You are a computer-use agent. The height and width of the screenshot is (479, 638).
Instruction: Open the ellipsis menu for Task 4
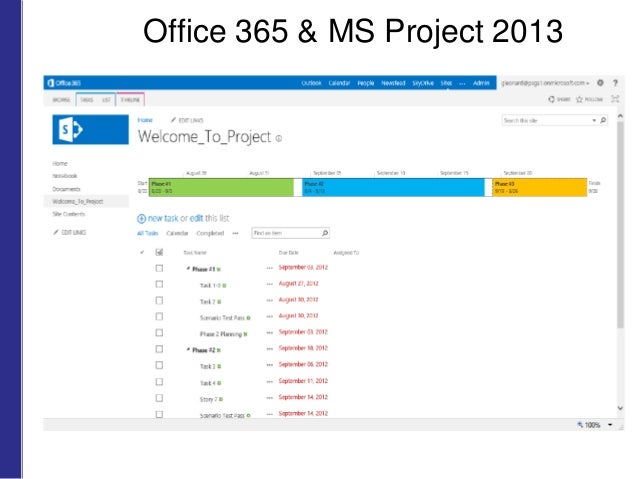269,381
